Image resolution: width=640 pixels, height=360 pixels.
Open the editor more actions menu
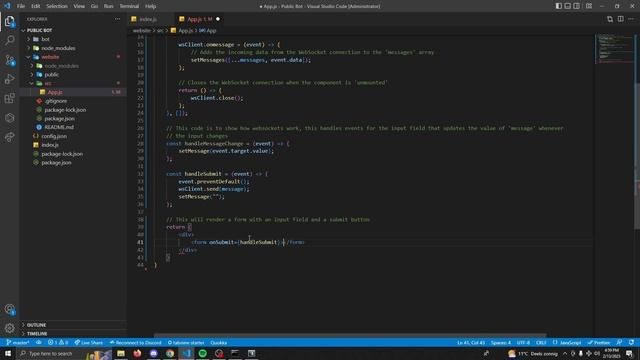(x=631, y=19)
